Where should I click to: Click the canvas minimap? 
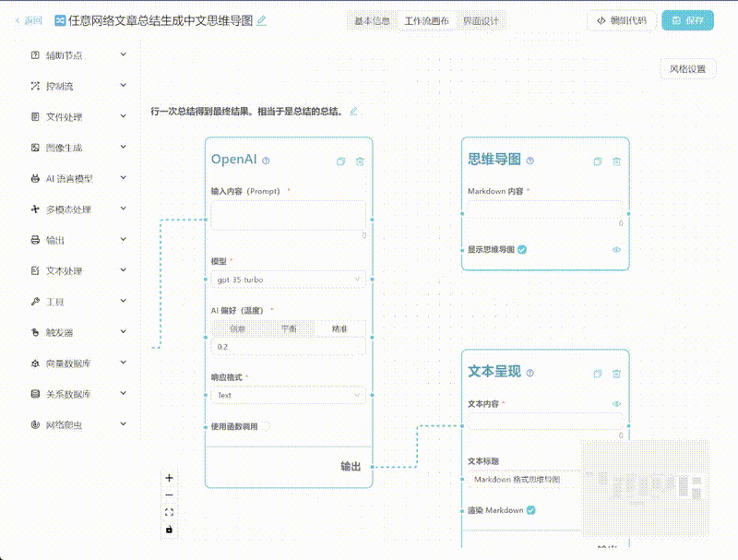pyautogui.click(x=644, y=489)
